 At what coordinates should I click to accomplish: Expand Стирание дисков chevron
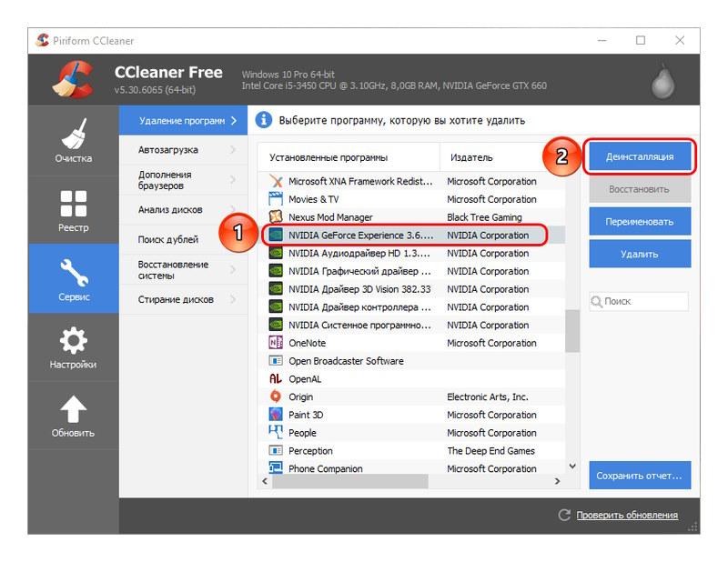tap(233, 299)
